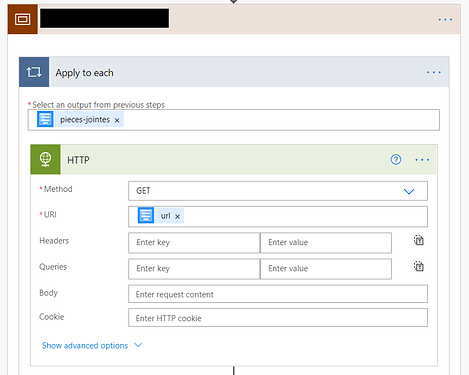The width and height of the screenshot is (469, 375).
Task: Open the HTTP action ellipsis menu
Action: (422, 160)
